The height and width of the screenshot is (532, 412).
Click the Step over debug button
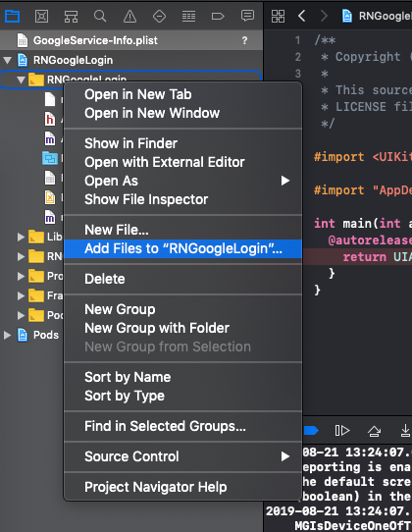pyautogui.click(x=374, y=431)
